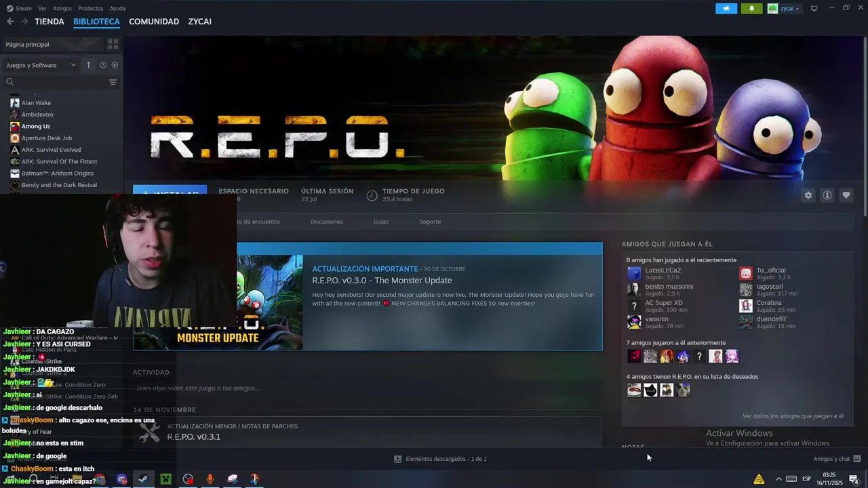This screenshot has width=868, height=488.
Task: Open the Ayuda menu
Action: click(117, 9)
